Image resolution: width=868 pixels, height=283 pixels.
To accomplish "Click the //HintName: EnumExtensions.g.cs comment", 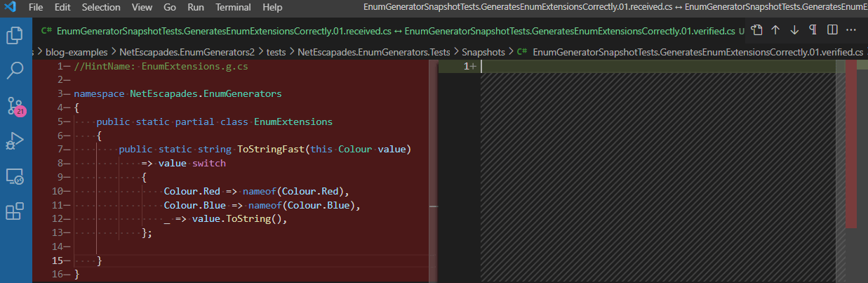I will (161, 66).
